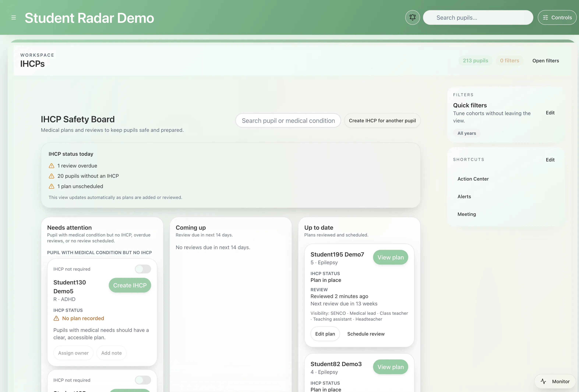The image size is (579, 392).
Task: Toggle IHCP not required for Student130 Demo5
Action: pyautogui.click(x=143, y=269)
